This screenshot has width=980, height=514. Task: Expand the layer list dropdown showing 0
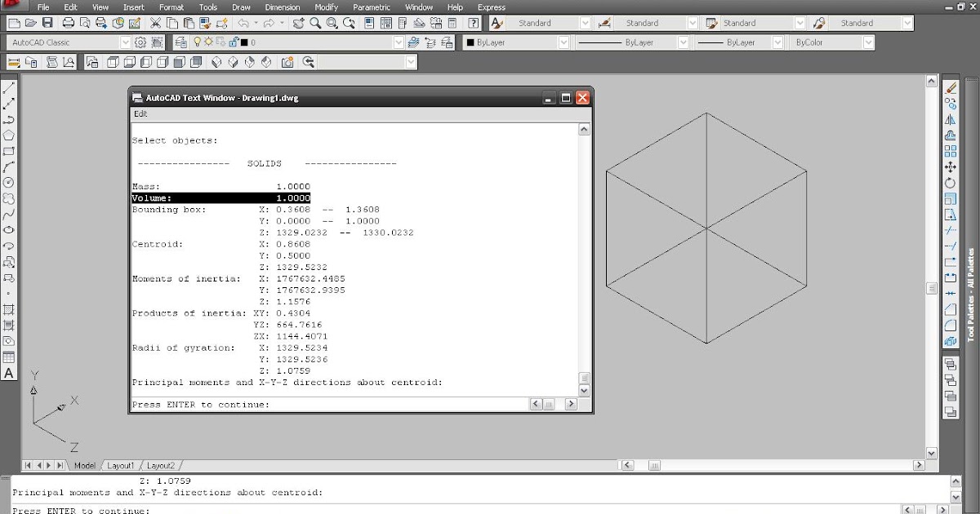(399, 42)
